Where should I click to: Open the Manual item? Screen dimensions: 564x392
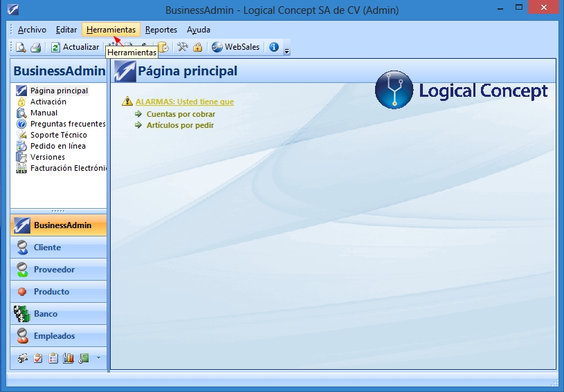44,113
